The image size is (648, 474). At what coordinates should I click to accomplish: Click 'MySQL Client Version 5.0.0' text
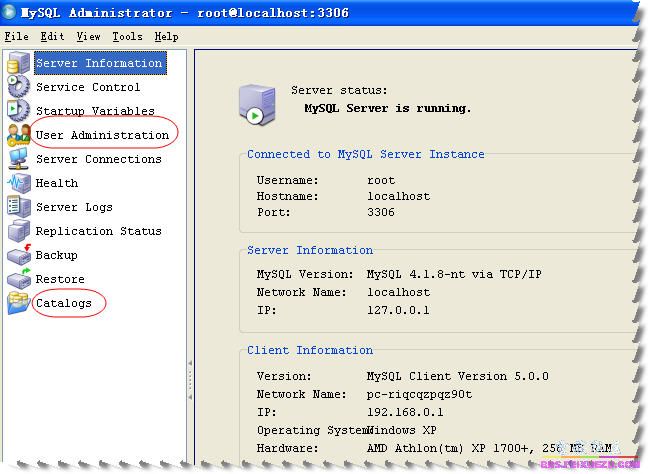457,376
